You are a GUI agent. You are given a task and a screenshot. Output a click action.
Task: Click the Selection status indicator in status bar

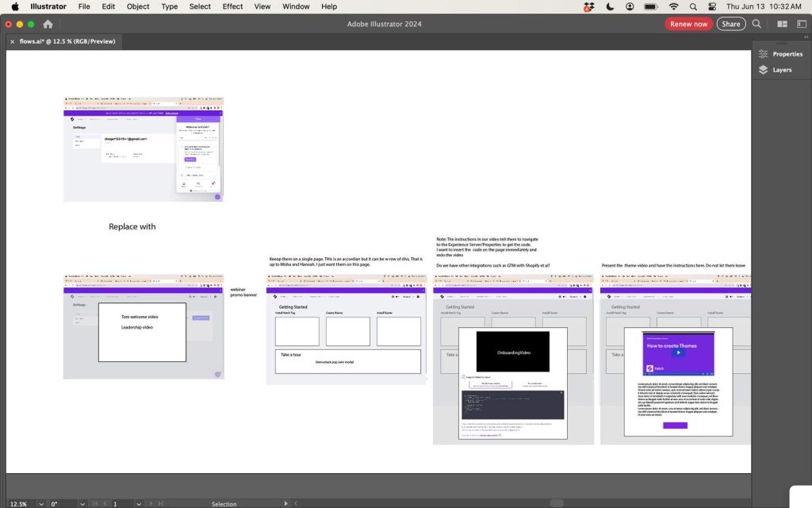[x=224, y=503]
